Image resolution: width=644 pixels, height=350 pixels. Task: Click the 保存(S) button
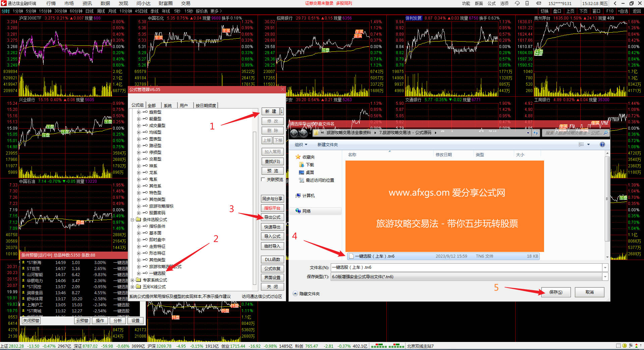[x=555, y=292]
